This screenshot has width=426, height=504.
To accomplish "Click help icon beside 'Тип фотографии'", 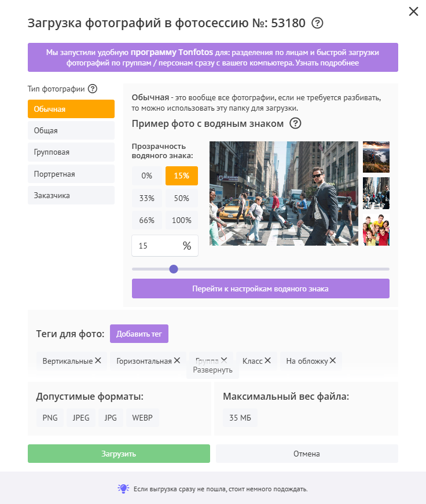I will click(92, 89).
